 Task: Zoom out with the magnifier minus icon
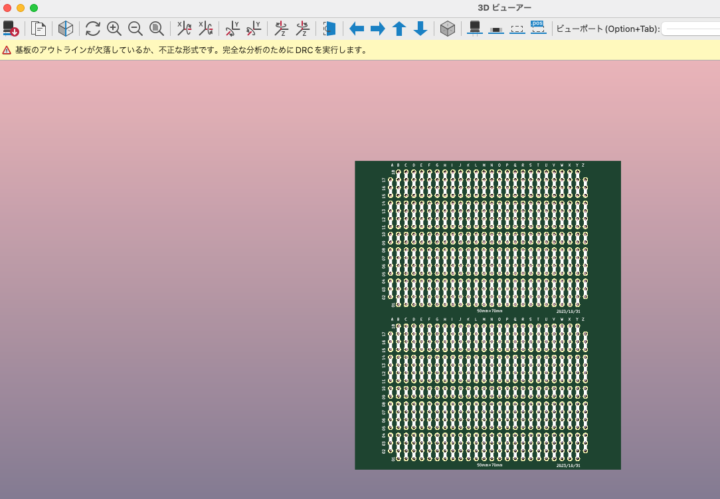(x=135, y=29)
